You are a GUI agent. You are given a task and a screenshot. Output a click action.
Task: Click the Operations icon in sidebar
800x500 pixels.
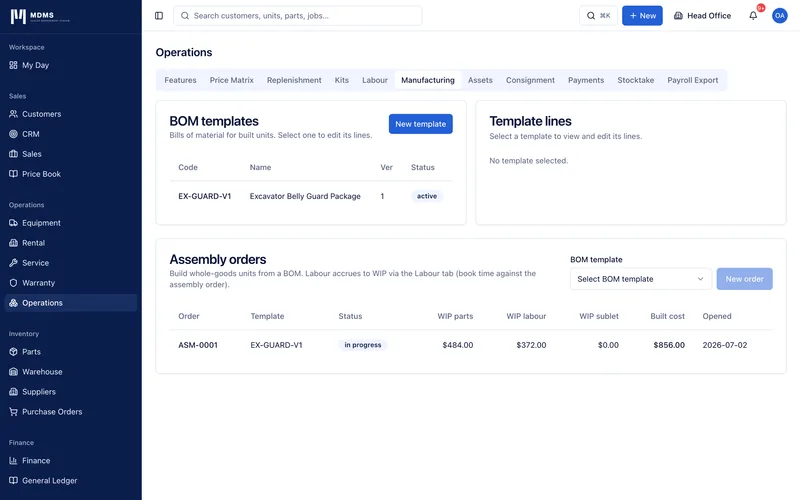(13, 303)
